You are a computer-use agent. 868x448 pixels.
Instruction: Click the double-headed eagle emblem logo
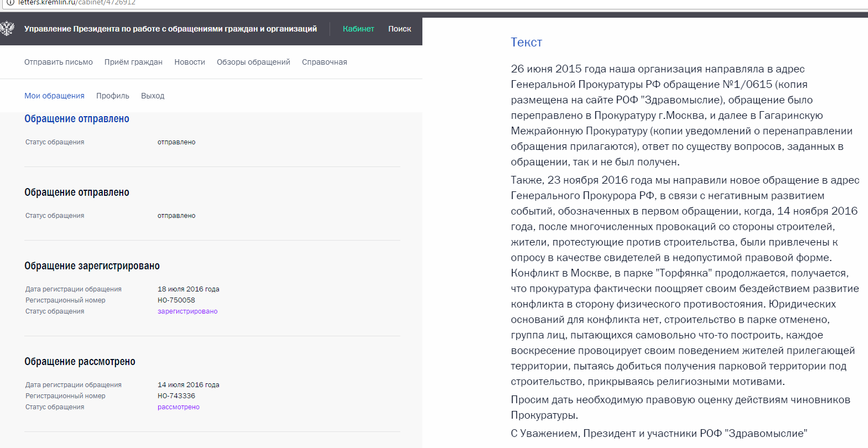(x=7, y=29)
